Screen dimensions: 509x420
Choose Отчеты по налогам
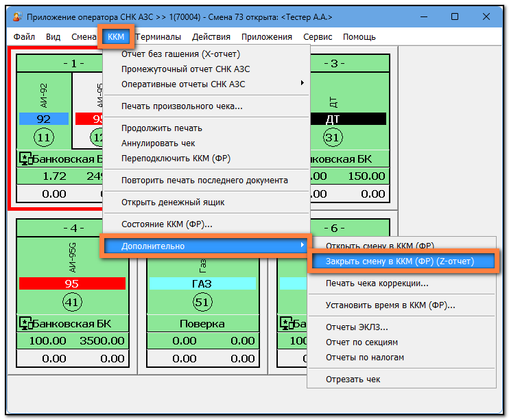pyautogui.click(x=401, y=358)
